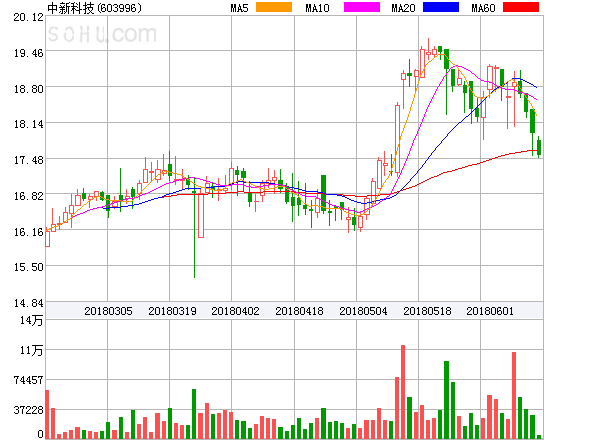Click the 20180402 date label
Image resolution: width=600 pixels, height=440 pixels.
(235, 311)
